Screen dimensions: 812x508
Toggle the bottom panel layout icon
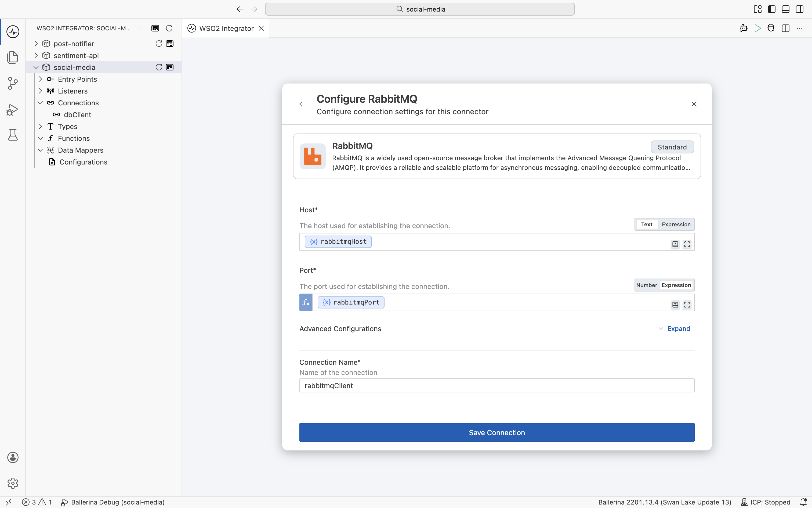[x=785, y=9]
